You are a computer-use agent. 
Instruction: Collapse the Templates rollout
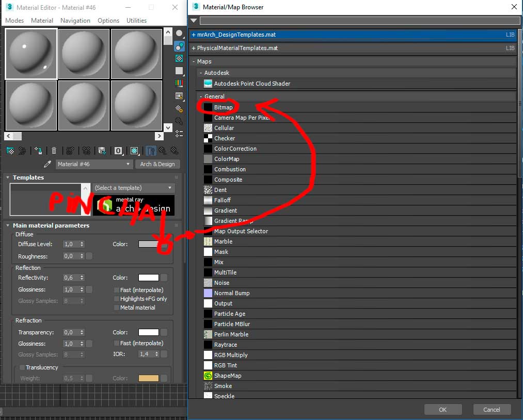pos(8,177)
